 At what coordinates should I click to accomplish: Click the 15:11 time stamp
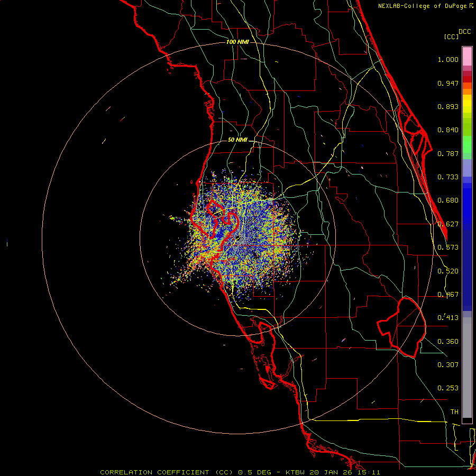(x=369, y=472)
